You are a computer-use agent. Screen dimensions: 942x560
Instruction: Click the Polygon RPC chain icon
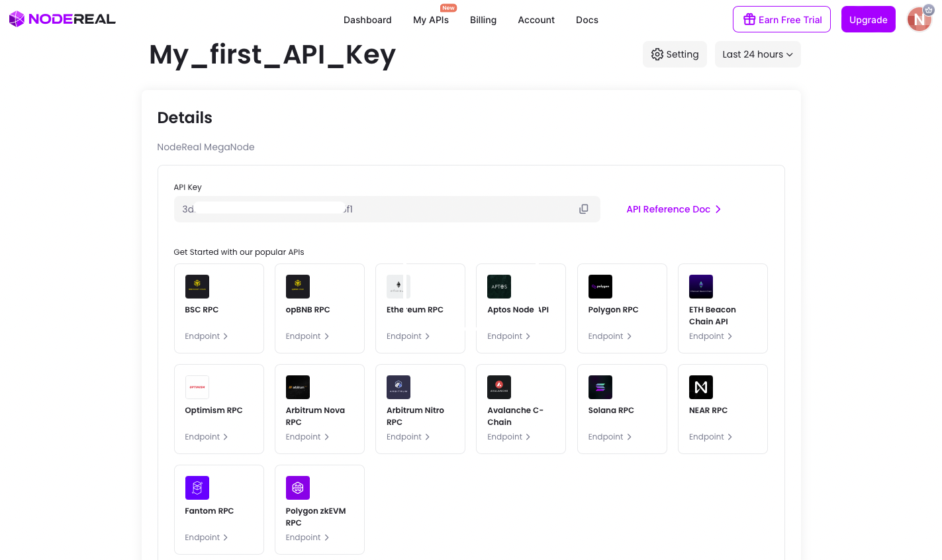tap(600, 287)
